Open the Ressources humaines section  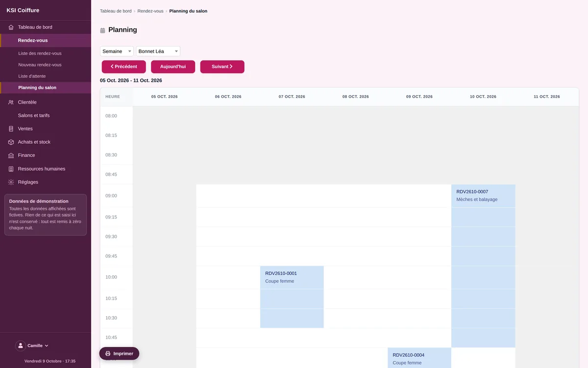click(x=46, y=169)
